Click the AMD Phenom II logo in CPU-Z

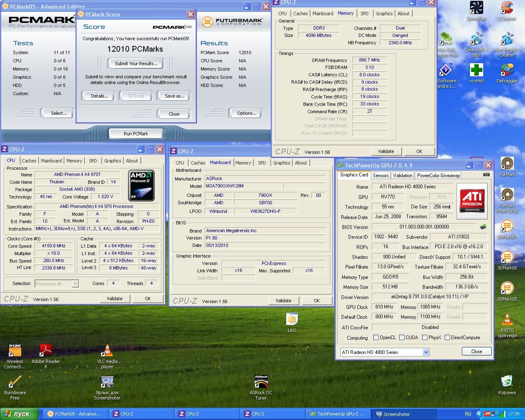[x=141, y=185]
